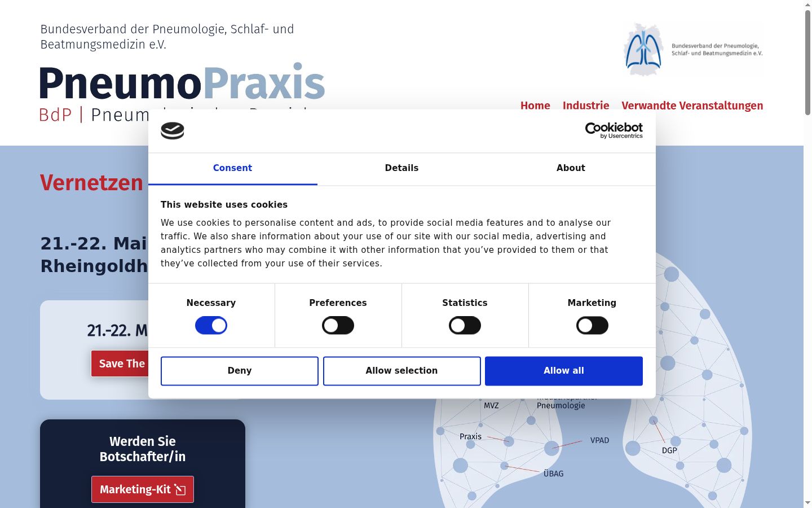Click the 'Vernetzen' headline text

pyautogui.click(x=91, y=182)
